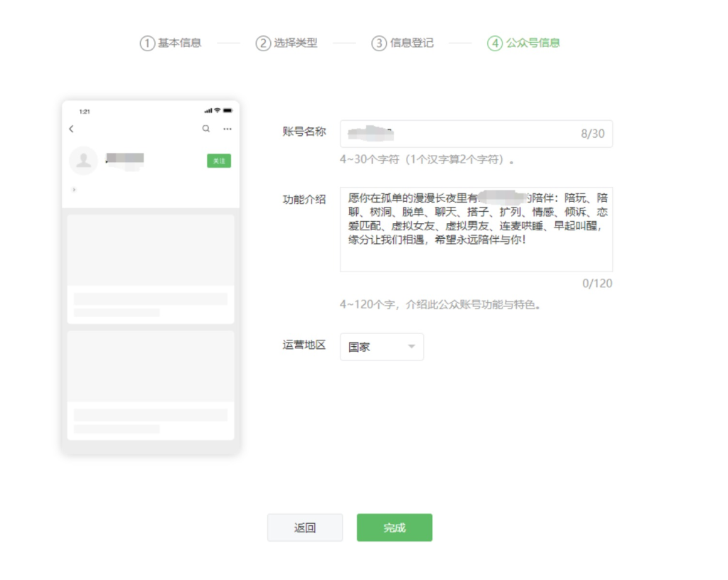Screen dimensions: 728x580
Task: Click the back chevron in phone preview
Action: [x=70, y=129]
